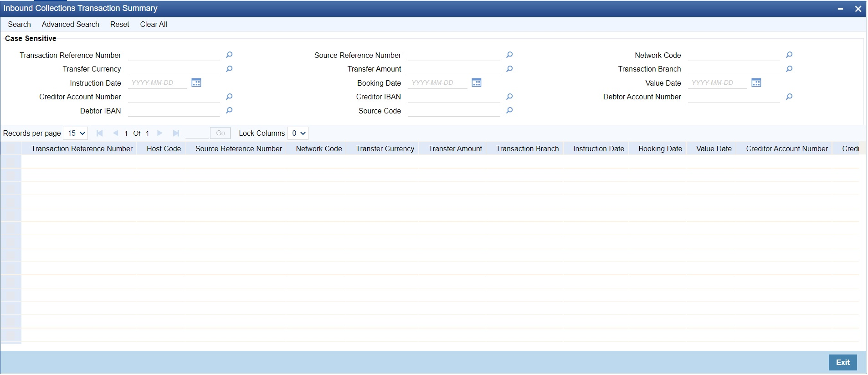Click the Go page button
The height and width of the screenshot is (375, 868).
(x=221, y=133)
